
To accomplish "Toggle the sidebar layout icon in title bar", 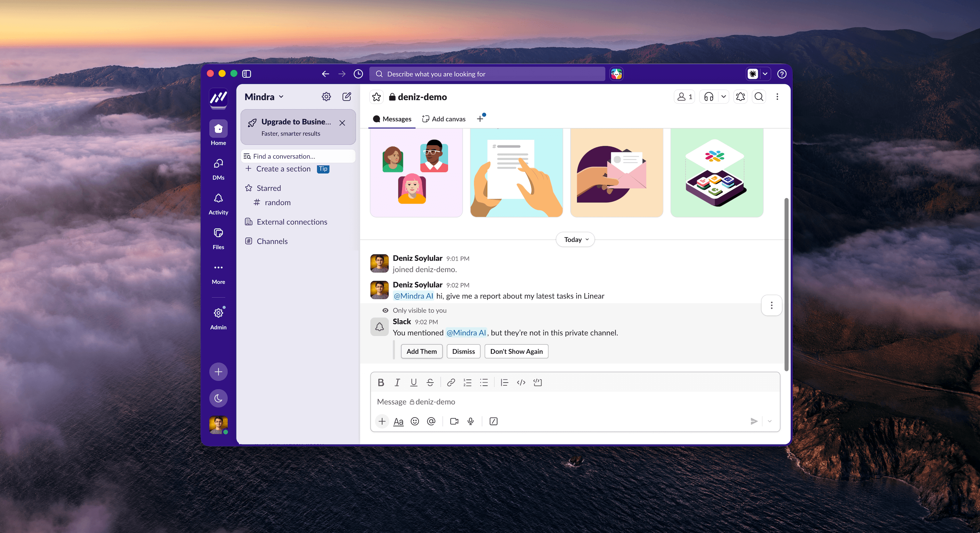I will tap(247, 74).
